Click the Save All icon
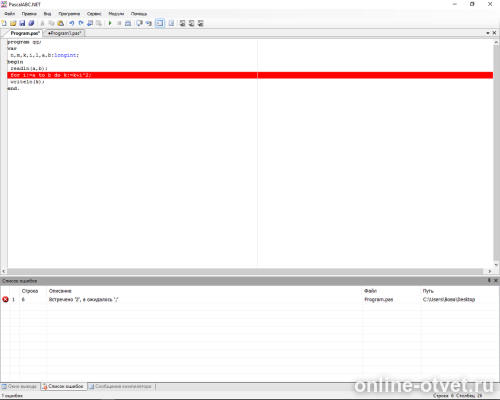This screenshot has width=500, height=400. [x=31, y=23]
